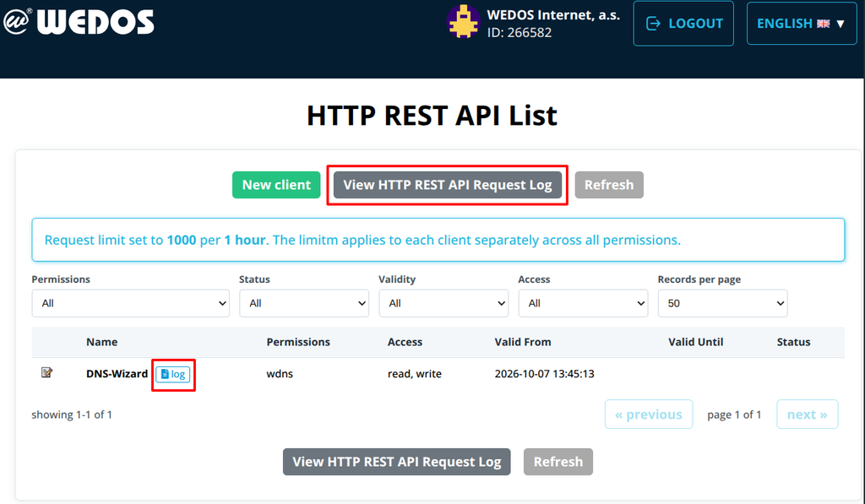Click the edit icon for DNS-Wizard
This screenshot has width=865, height=504.
(47, 373)
